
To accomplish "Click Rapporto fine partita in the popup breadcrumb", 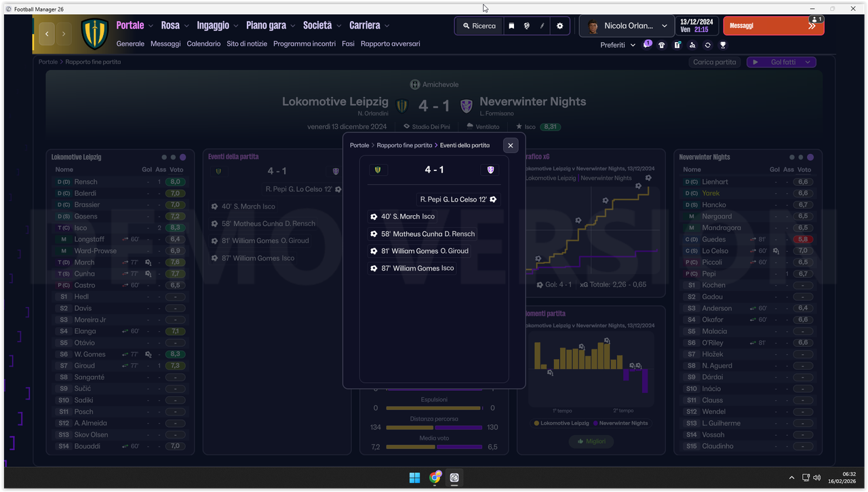I will [x=404, y=145].
